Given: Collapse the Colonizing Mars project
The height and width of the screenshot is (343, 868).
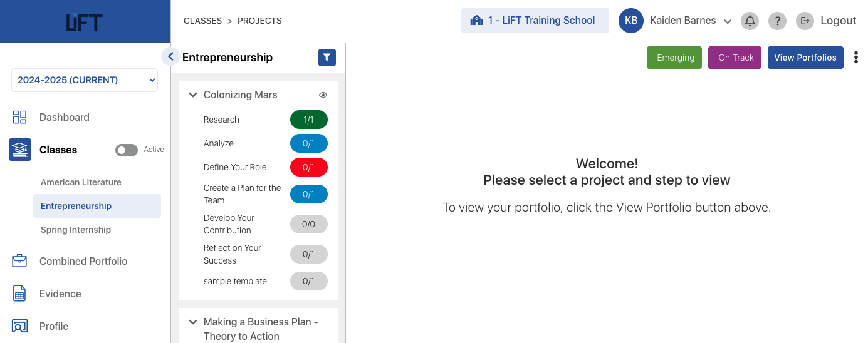Looking at the screenshot, I should point(193,95).
